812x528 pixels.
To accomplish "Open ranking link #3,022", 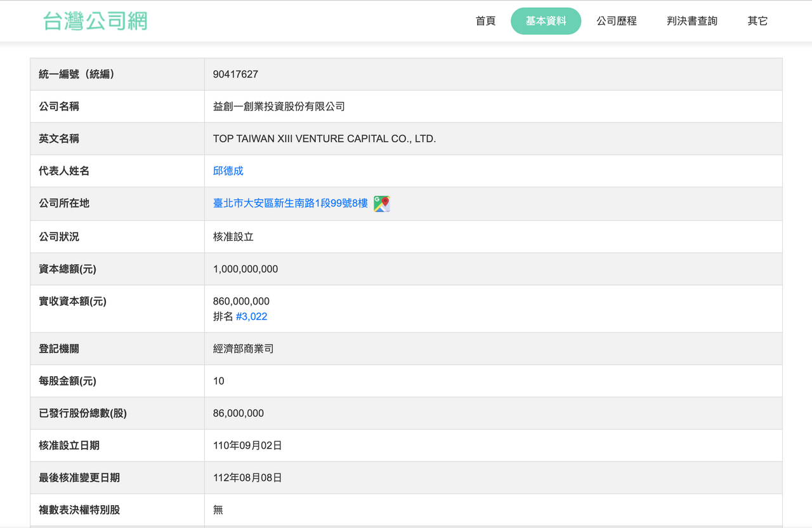I will [252, 316].
